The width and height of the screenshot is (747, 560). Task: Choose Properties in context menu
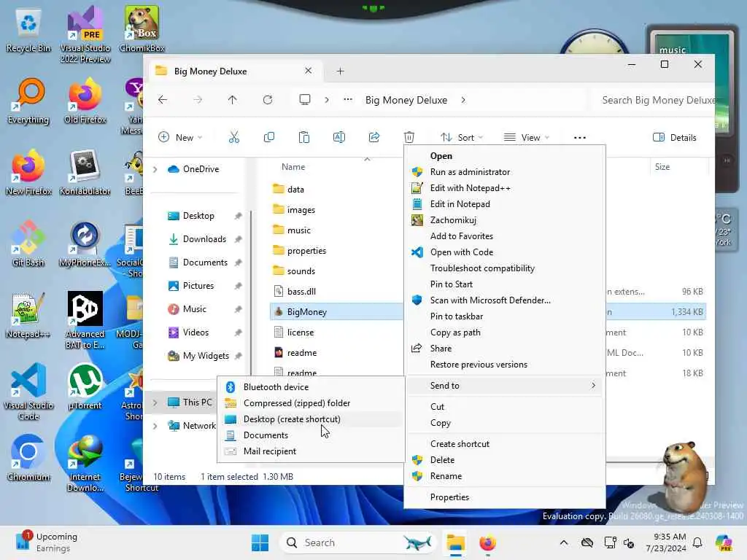click(505, 497)
